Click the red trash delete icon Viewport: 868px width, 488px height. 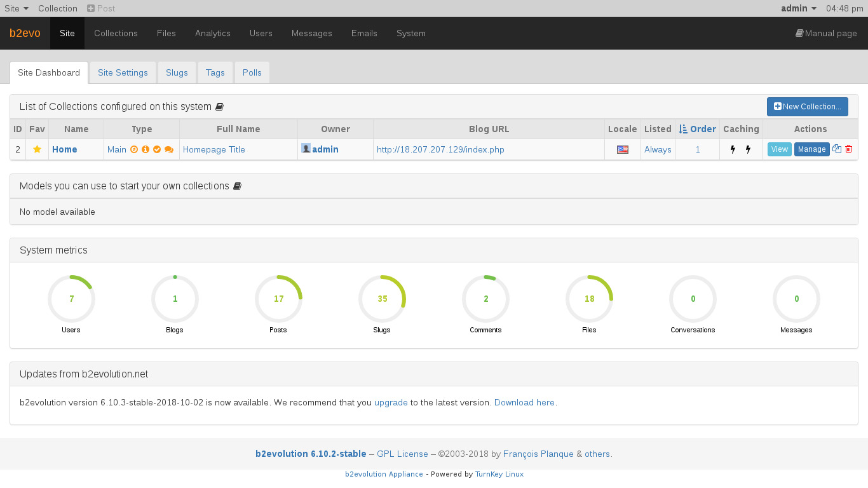tap(849, 149)
